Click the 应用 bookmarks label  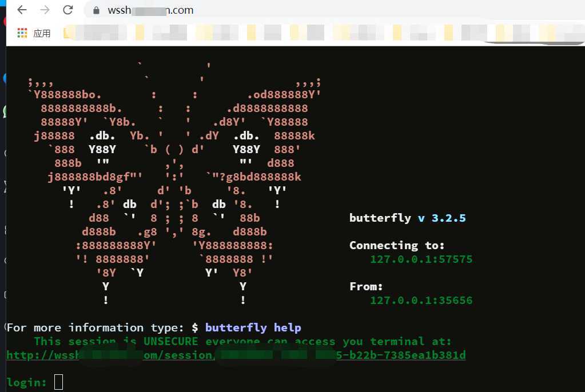tap(42, 33)
